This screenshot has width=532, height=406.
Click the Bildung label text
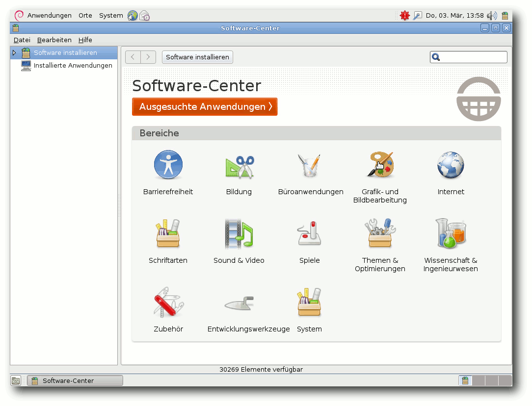pyautogui.click(x=239, y=192)
